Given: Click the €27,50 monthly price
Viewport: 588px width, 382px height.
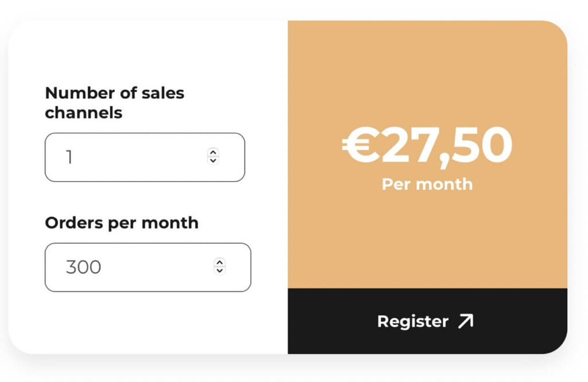Looking at the screenshot, I should click(426, 146).
